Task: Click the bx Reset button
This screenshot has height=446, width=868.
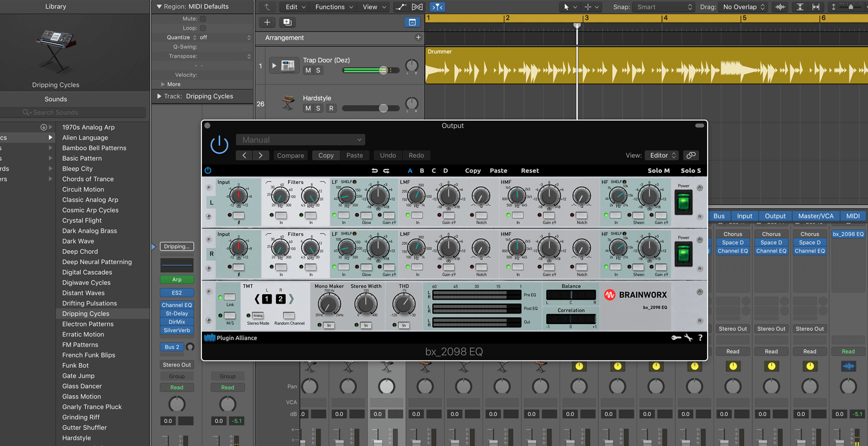Action: [529, 171]
